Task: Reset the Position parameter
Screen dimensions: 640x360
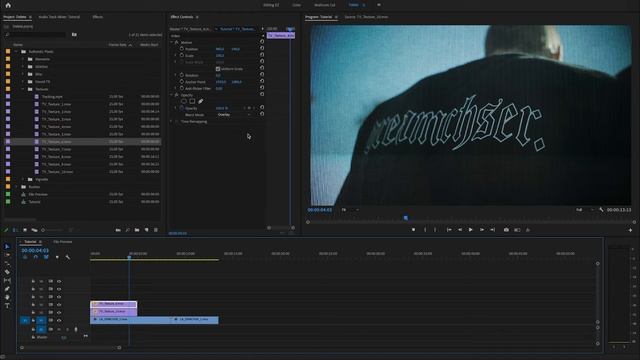Action: tap(262, 49)
